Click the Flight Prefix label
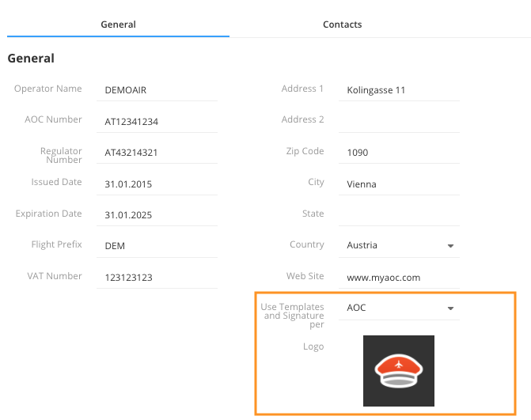Viewport: 531px width, 420px height. (x=56, y=244)
